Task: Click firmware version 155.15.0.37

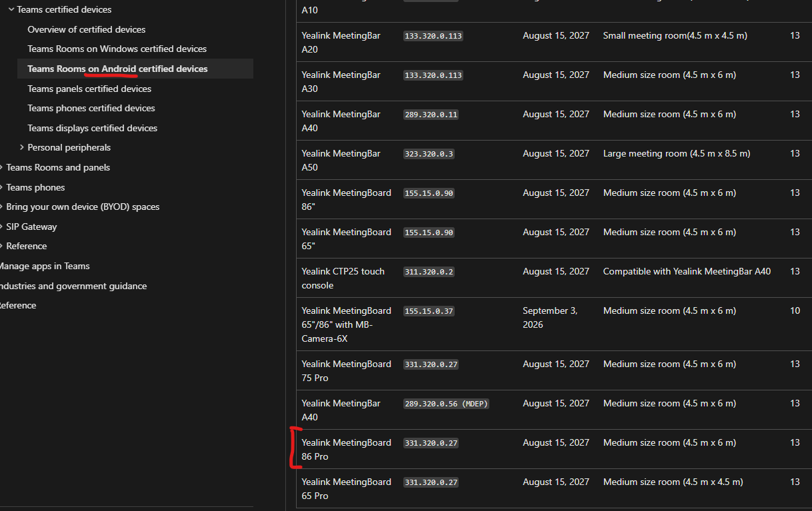Action: [x=429, y=311]
